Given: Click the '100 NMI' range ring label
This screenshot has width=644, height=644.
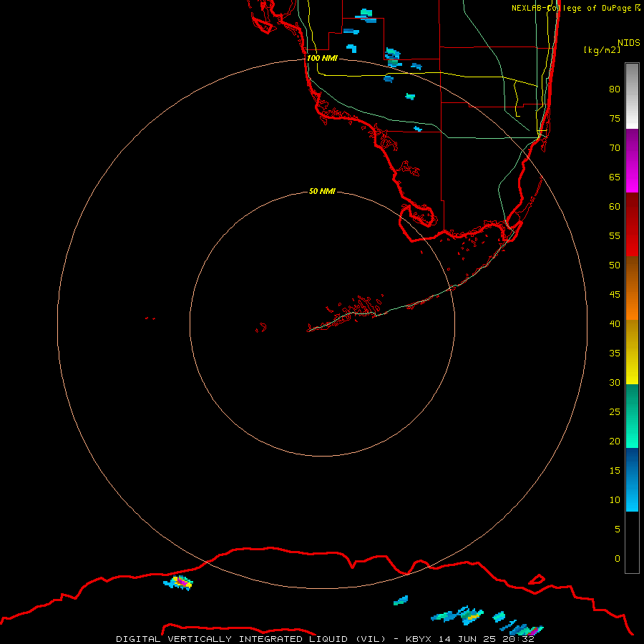Looking at the screenshot, I should (322, 58).
